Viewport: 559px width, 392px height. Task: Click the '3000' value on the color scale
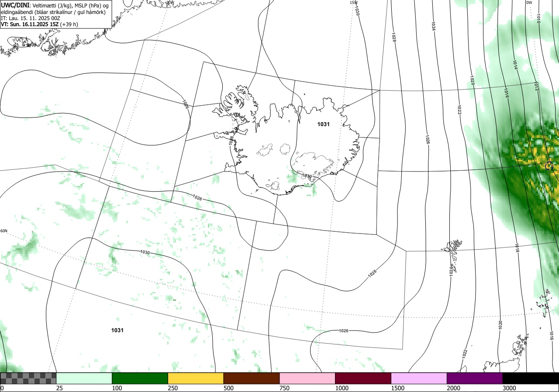tap(509, 388)
